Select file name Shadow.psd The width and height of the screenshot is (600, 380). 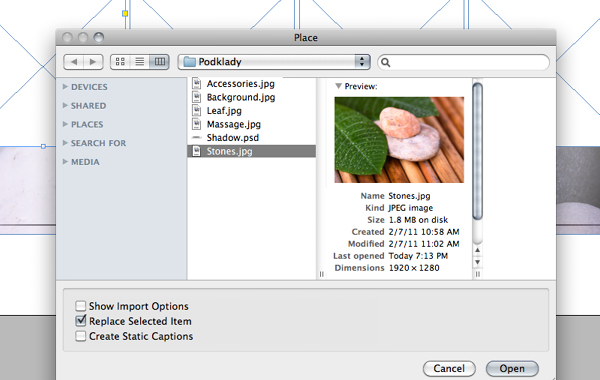(233, 138)
